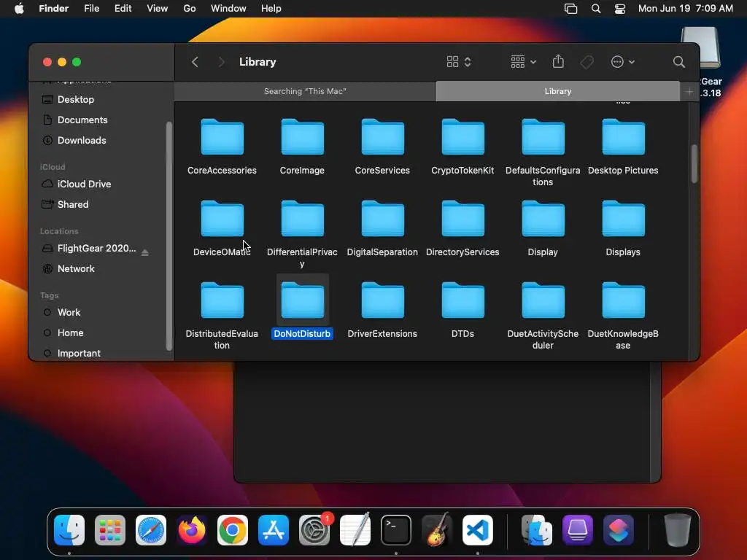747x560 pixels.
Task: Select the DigitalSeparation folder
Action: point(382,219)
